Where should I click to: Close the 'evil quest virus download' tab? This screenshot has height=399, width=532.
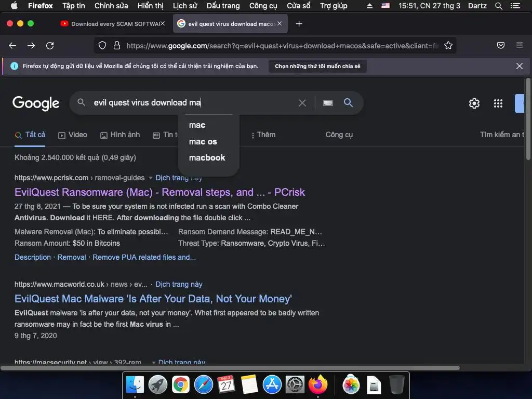pos(279,23)
